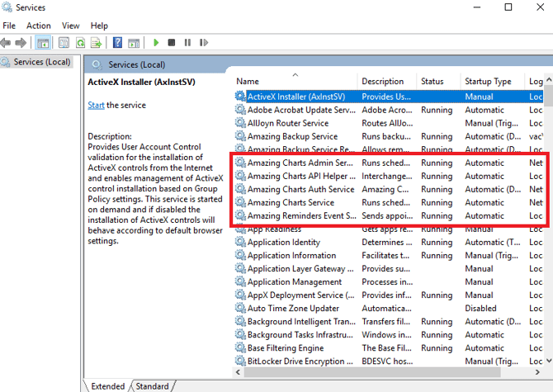Image resolution: width=553 pixels, height=392 pixels.
Task: Click the gear icon of Background Tasks Infrastructure
Action: [x=240, y=334]
